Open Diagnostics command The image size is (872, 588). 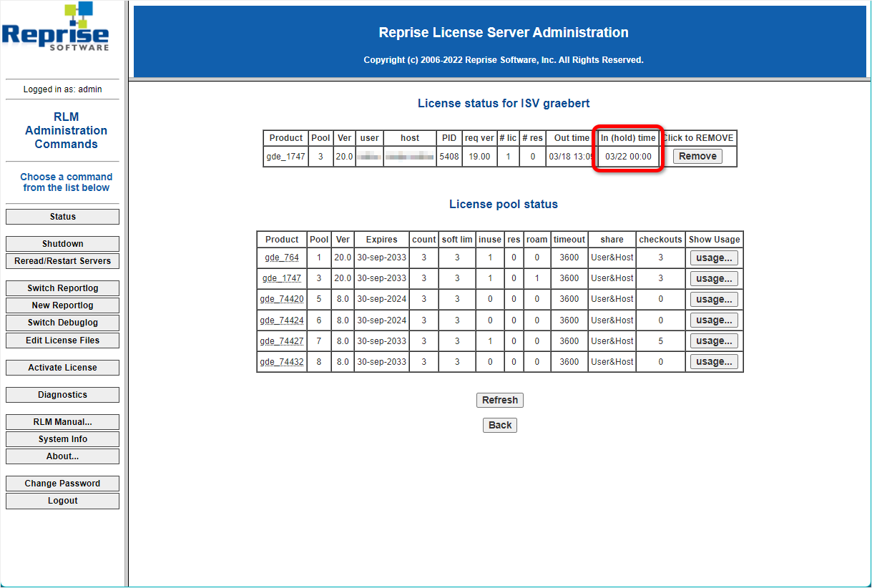pyautogui.click(x=63, y=395)
